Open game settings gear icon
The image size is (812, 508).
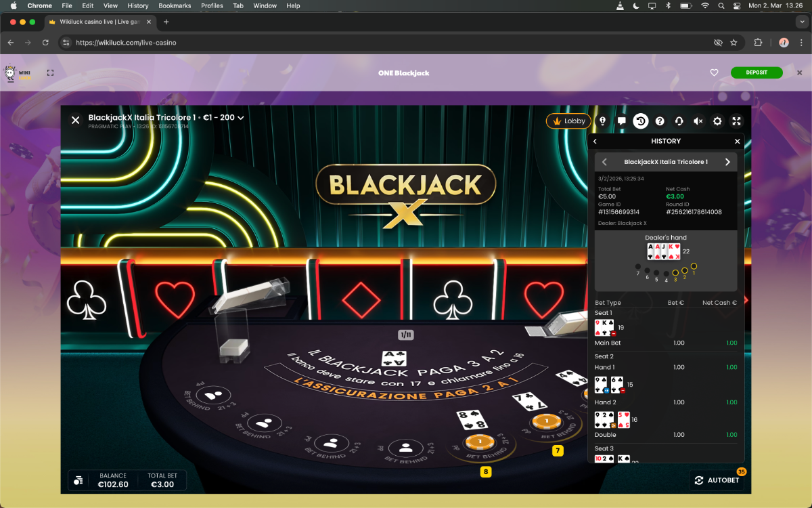tap(717, 121)
